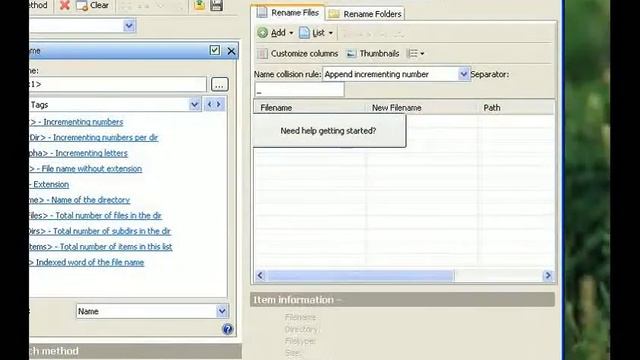Insert File name without extension tag
This screenshot has height=360, width=640.
coord(86,169)
